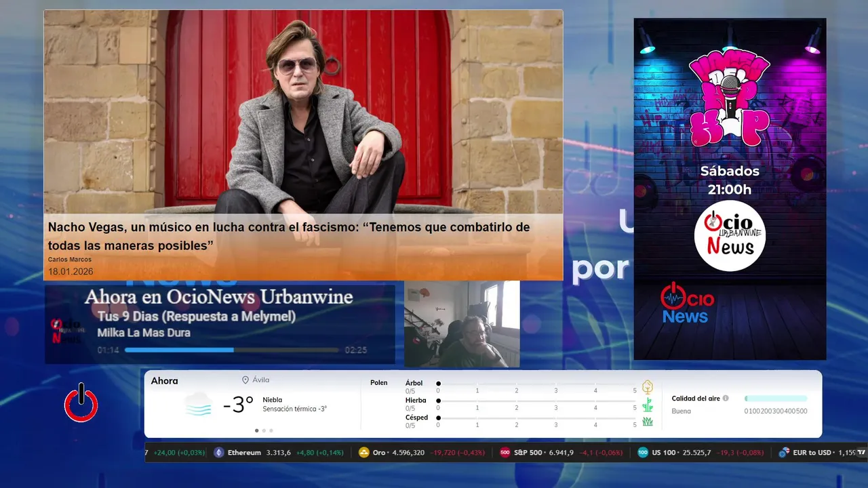
Task: Open the Nacho Vegas article headline
Action: tap(289, 236)
